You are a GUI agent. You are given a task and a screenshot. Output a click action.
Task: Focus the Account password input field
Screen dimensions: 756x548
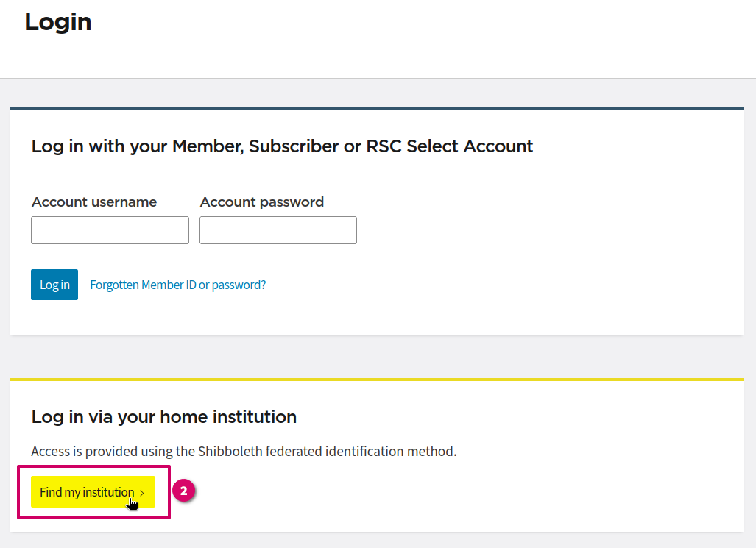(x=278, y=230)
